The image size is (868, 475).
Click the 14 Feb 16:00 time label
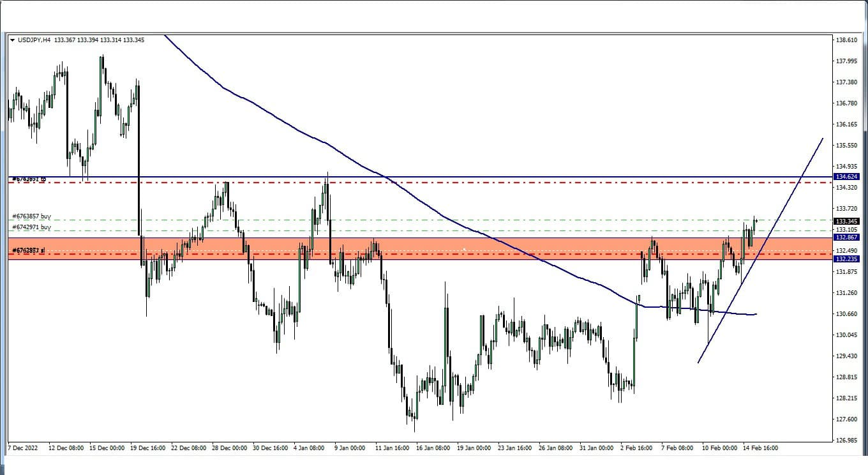(x=761, y=448)
